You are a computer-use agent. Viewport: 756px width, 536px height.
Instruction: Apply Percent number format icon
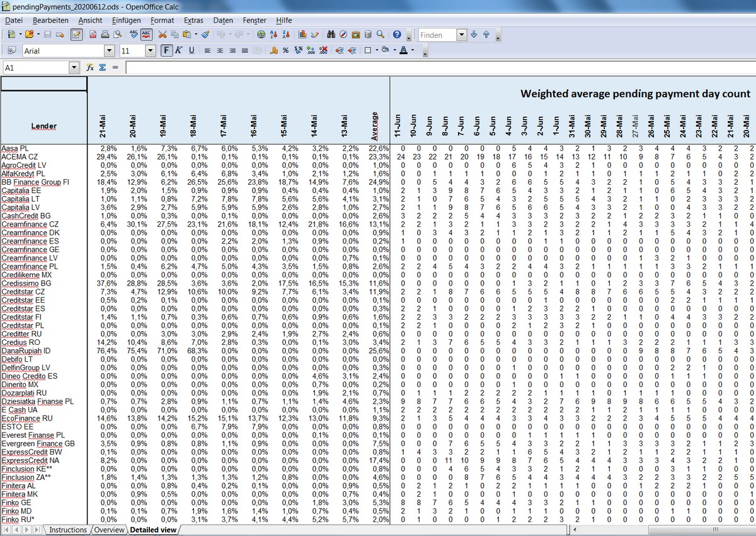pyautogui.click(x=285, y=50)
